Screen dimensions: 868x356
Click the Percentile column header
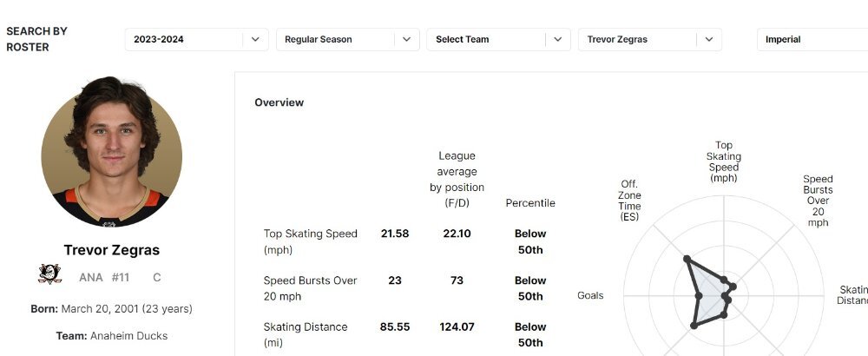[530, 203]
